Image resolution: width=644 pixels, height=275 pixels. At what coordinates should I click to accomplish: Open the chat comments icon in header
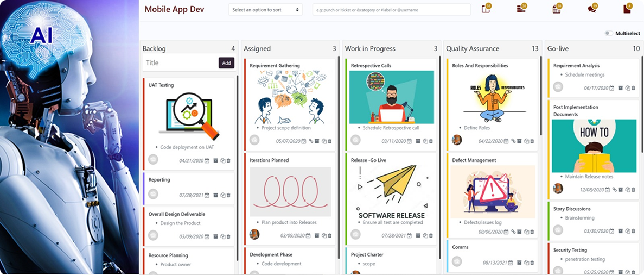[x=592, y=9]
